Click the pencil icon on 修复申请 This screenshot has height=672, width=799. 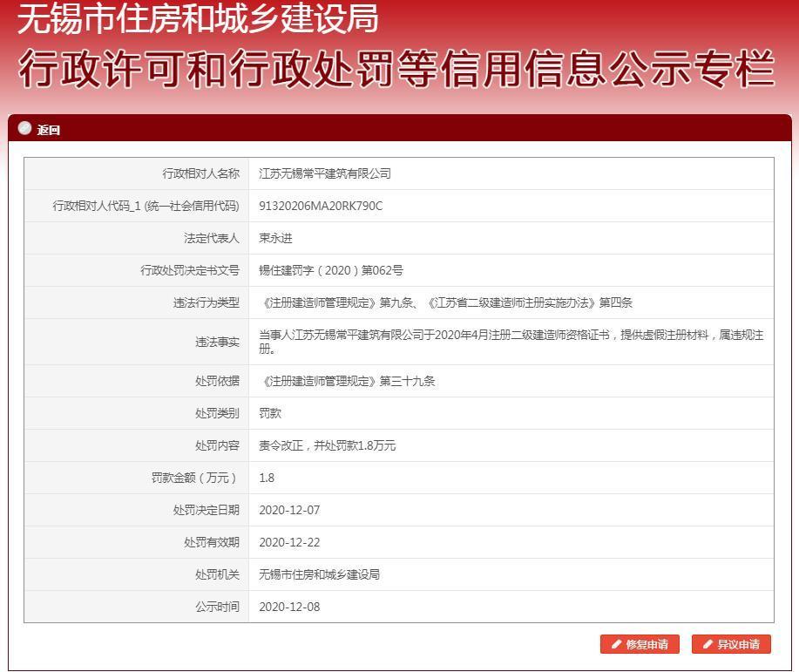click(x=616, y=644)
